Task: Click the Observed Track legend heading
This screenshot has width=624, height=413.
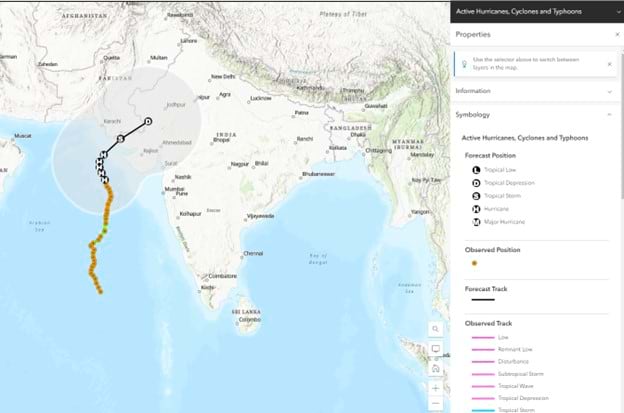Action: [488, 323]
